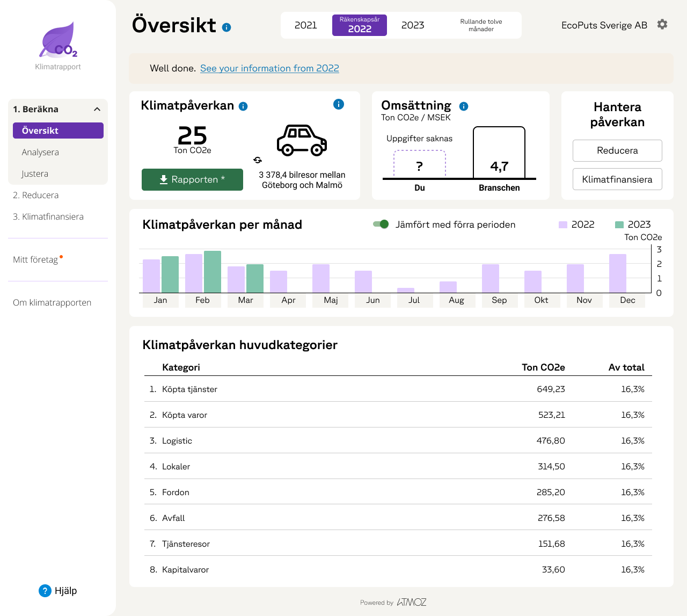Click info icon beside Översikt heading

(226, 27)
